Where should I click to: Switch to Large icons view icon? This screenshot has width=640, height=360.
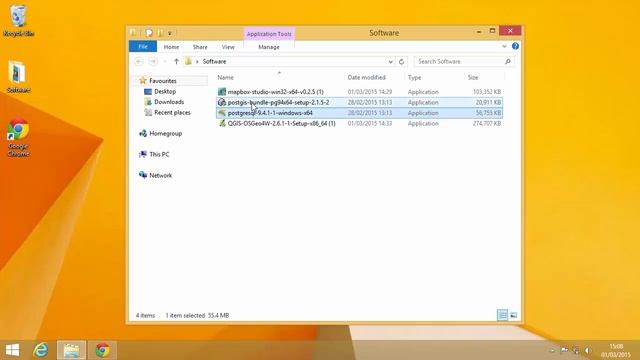pos(514,315)
